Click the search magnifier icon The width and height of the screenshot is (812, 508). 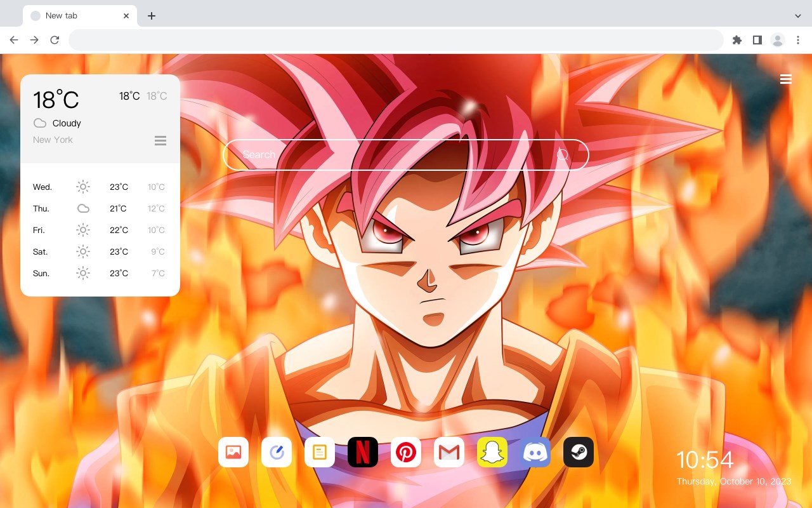pyautogui.click(x=563, y=155)
